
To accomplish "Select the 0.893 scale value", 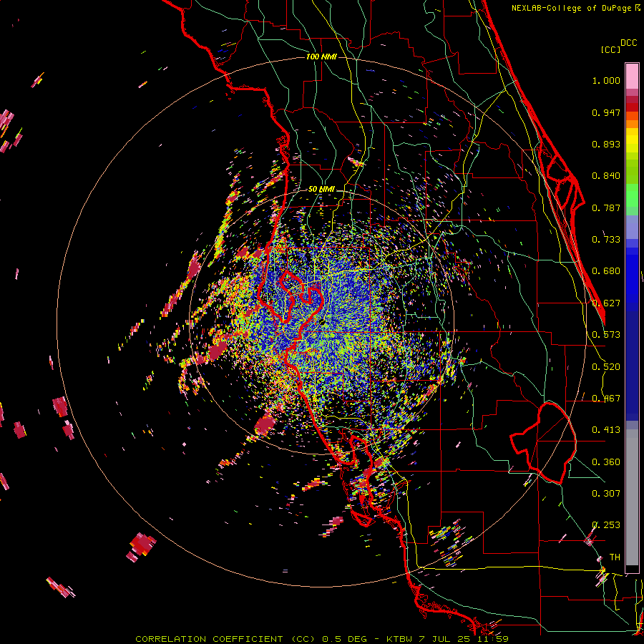I will point(606,144).
